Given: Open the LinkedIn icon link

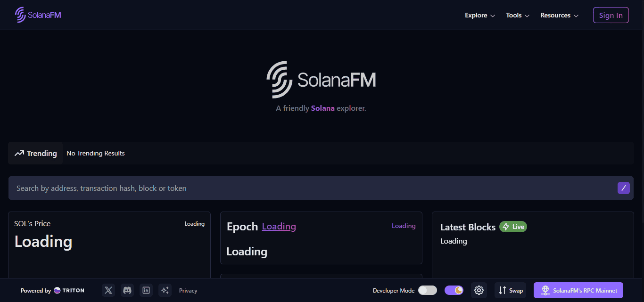Looking at the screenshot, I should pyautogui.click(x=146, y=290).
